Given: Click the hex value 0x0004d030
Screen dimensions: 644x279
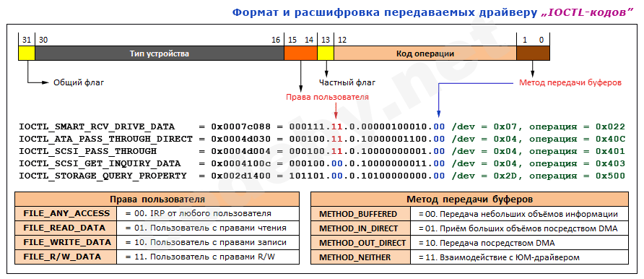Looking at the screenshot, I should coord(240,139).
